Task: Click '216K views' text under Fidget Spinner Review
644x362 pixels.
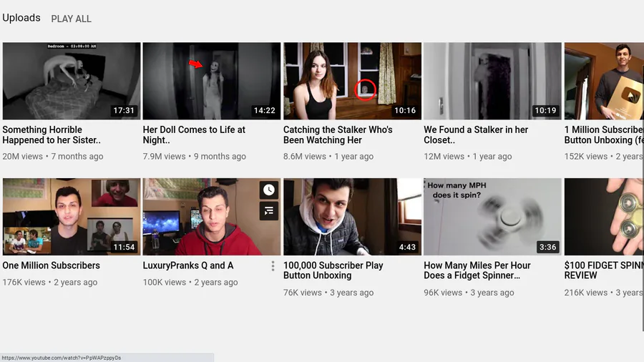Action: pyautogui.click(x=585, y=293)
